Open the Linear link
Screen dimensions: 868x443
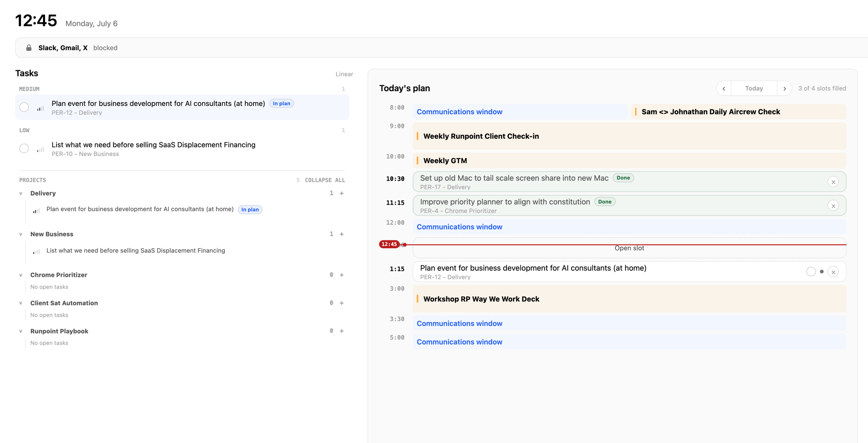pyautogui.click(x=344, y=74)
